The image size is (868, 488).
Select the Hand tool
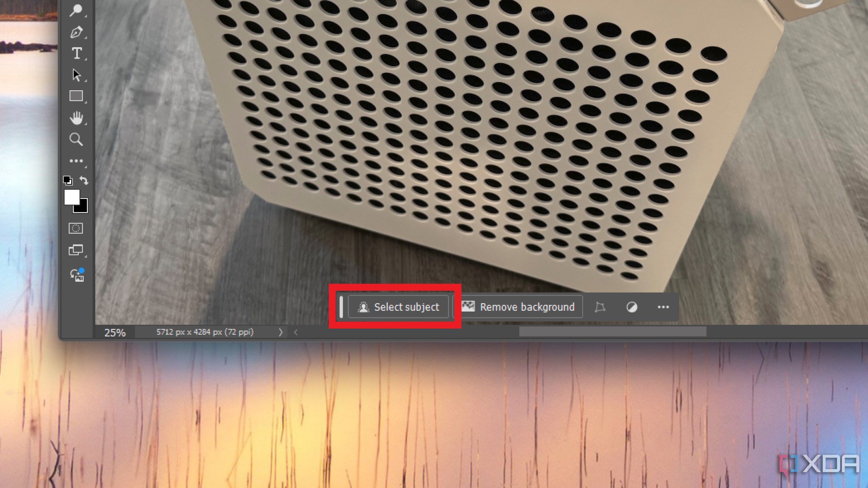point(76,117)
